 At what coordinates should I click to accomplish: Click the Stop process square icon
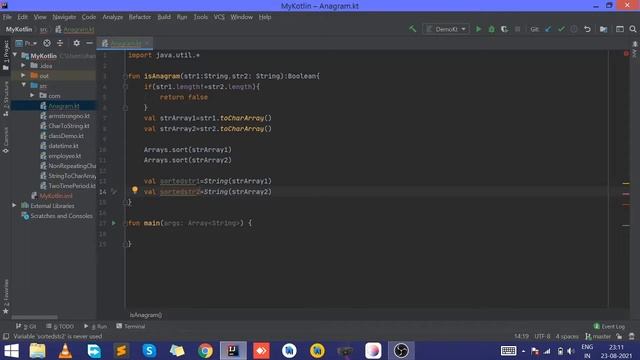518,29
